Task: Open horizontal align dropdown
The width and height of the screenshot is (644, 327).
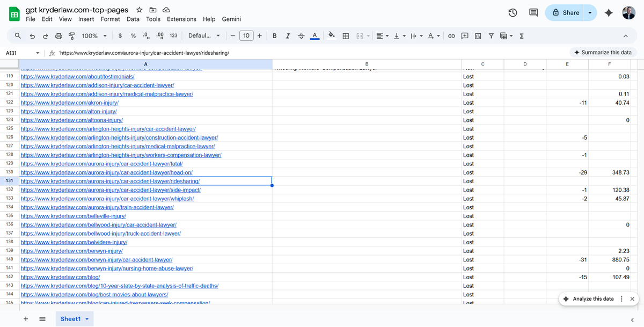Action: point(382,36)
